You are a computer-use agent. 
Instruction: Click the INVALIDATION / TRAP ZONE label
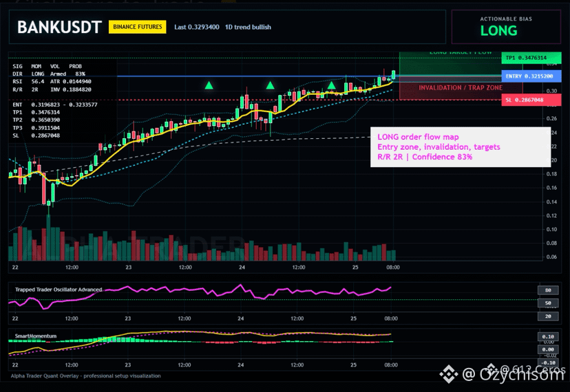tap(461, 88)
